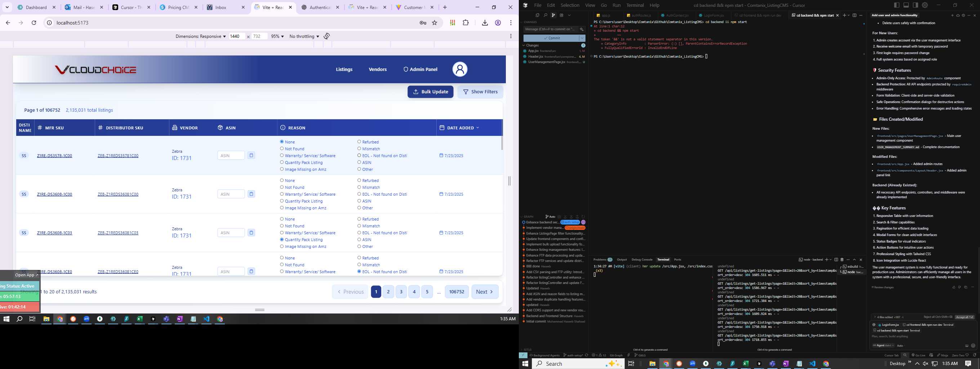Bookmark this page with the star icon

[435, 23]
